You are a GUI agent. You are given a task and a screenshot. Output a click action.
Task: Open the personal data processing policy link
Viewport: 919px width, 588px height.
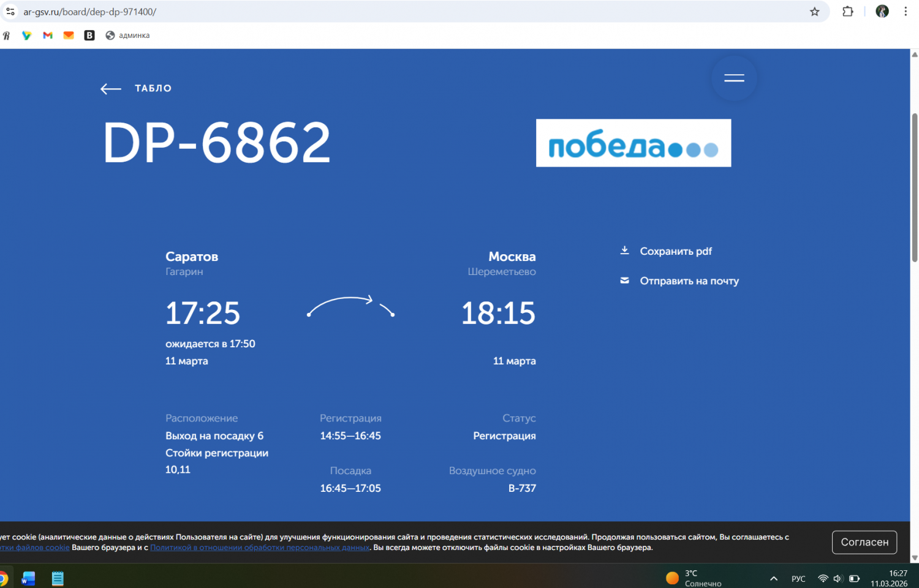pyautogui.click(x=260, y=548)
